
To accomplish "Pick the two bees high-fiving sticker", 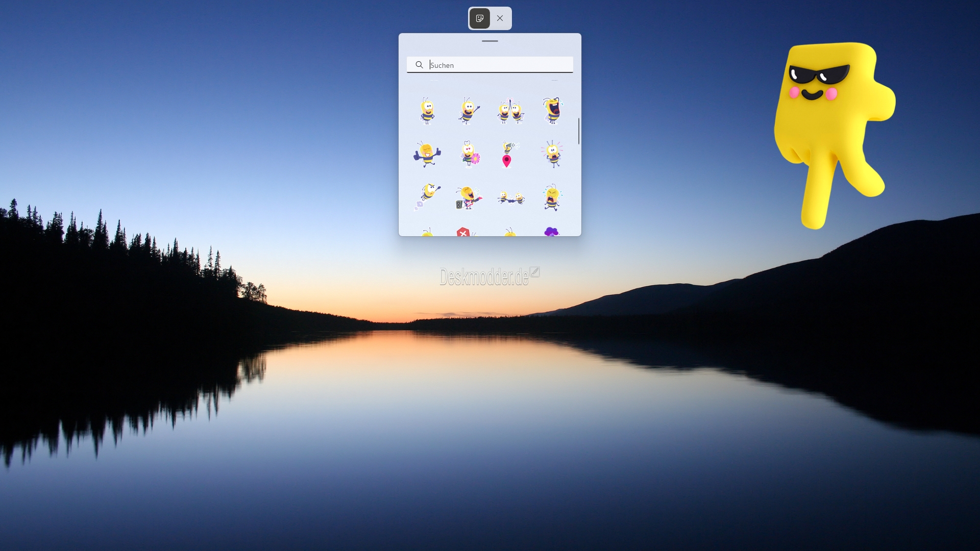I will (x=510, y=111).
